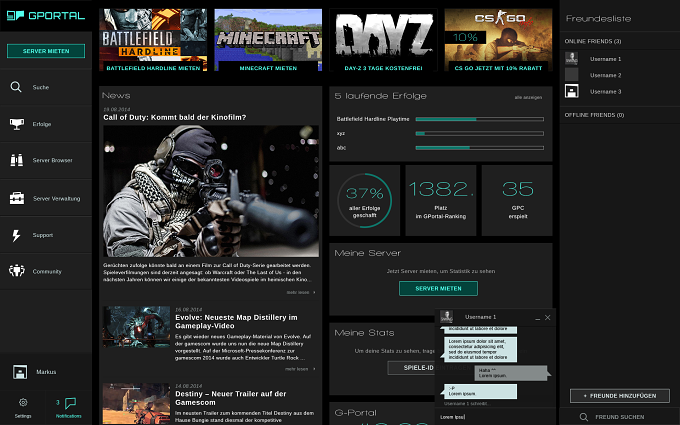This screenshot has height=425, width=680.
Task: Click Username 3 avatar in friends list
Action: coord(571,91)
